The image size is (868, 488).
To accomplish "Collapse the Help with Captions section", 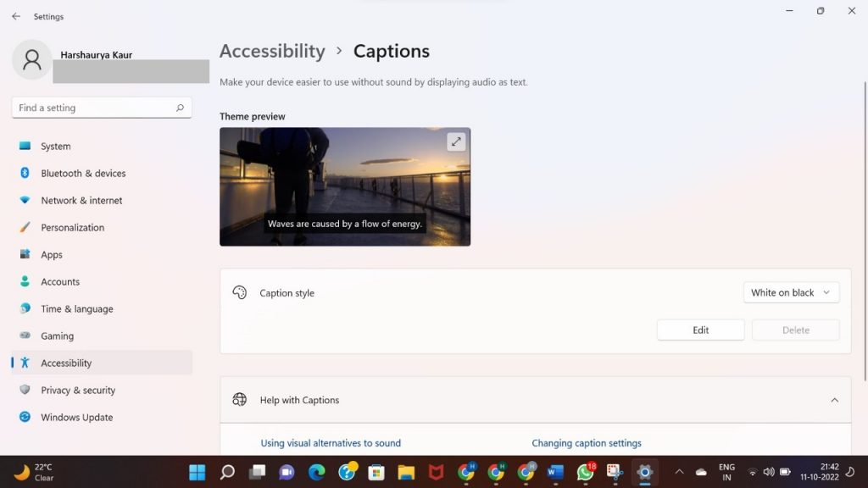I will (x=834, y=400).
